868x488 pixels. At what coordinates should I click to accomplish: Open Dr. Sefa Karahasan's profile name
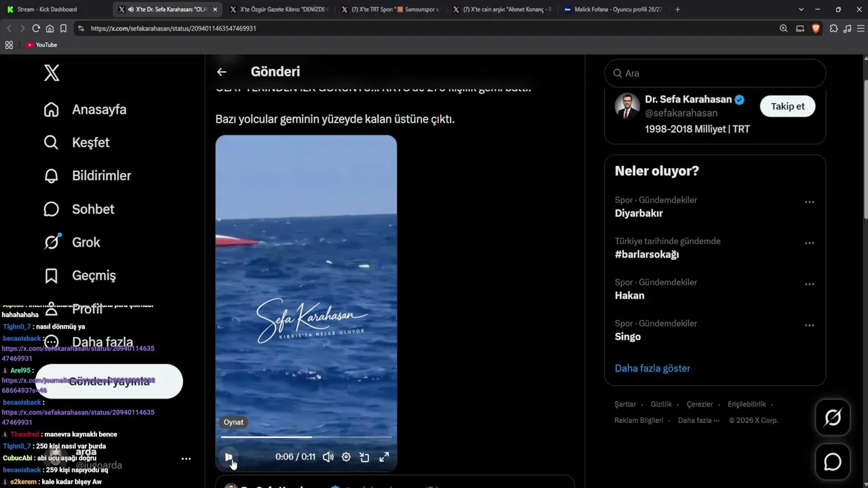(688, 99)
